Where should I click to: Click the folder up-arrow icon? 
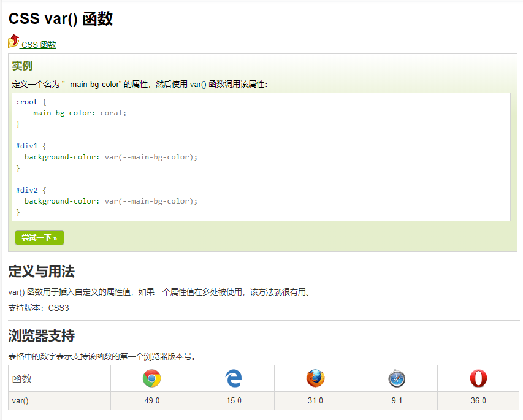pyautogui.click(x=13, y=41)
